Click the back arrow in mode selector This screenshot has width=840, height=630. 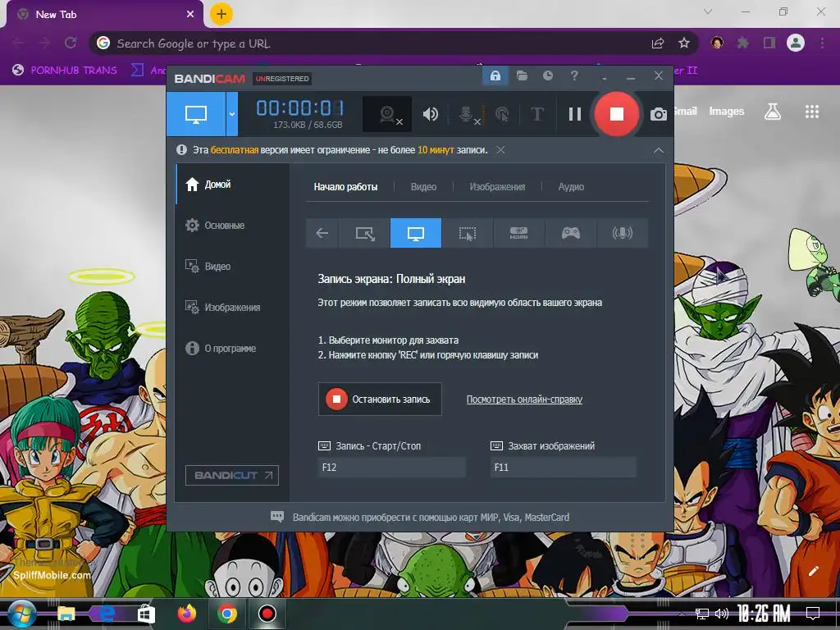tap(322, 233)
